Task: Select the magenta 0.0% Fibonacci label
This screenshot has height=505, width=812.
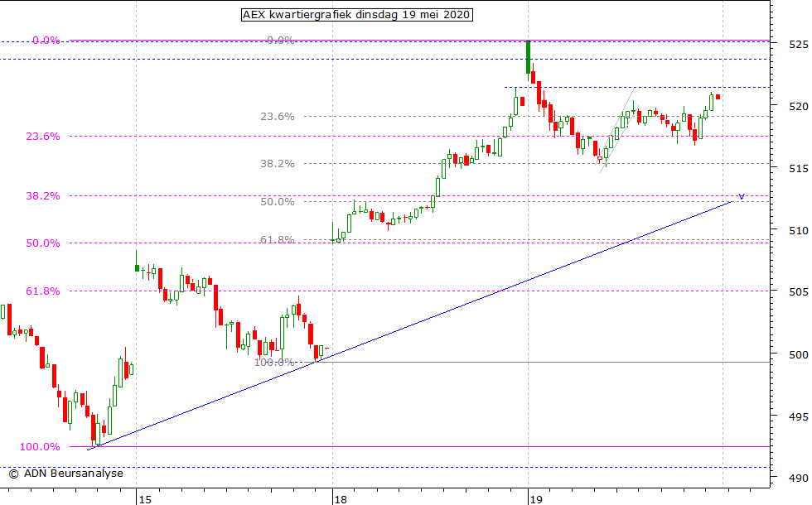Action: point(46,41)
